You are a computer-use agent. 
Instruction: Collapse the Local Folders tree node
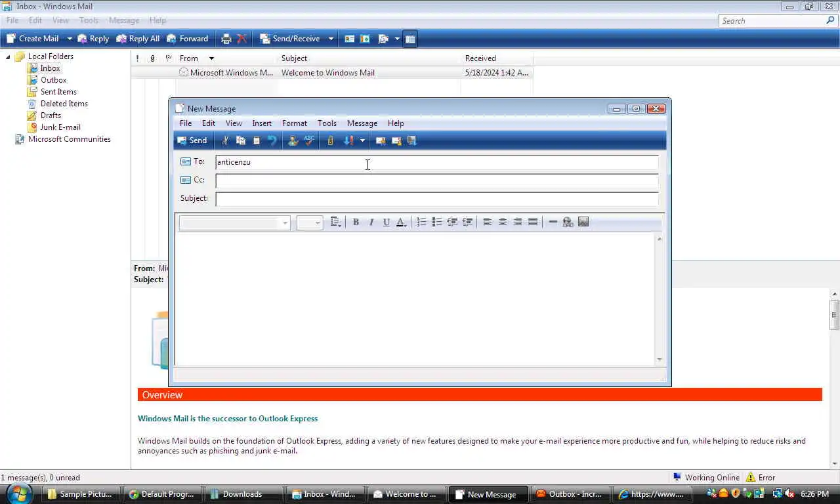9,56
